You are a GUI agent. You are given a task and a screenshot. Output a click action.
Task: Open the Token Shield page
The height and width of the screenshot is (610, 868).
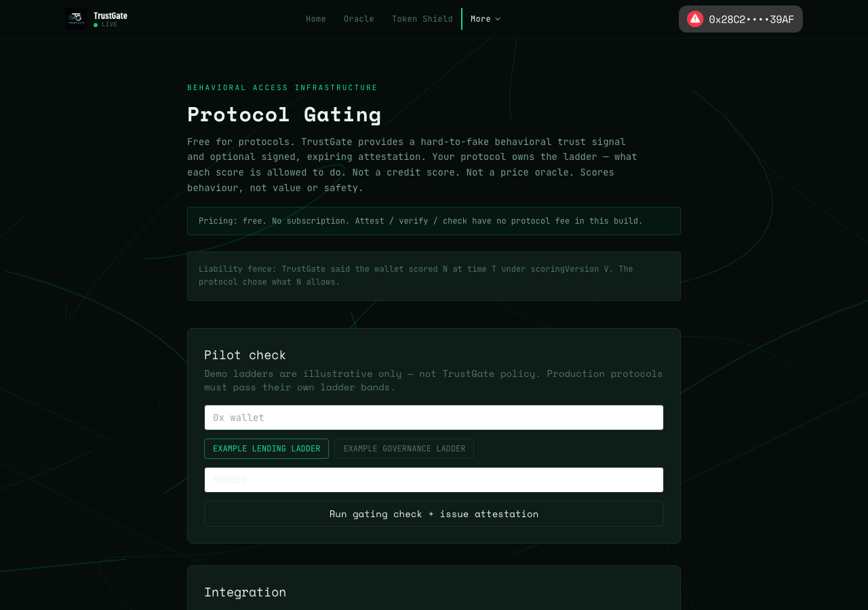point(422,19)
